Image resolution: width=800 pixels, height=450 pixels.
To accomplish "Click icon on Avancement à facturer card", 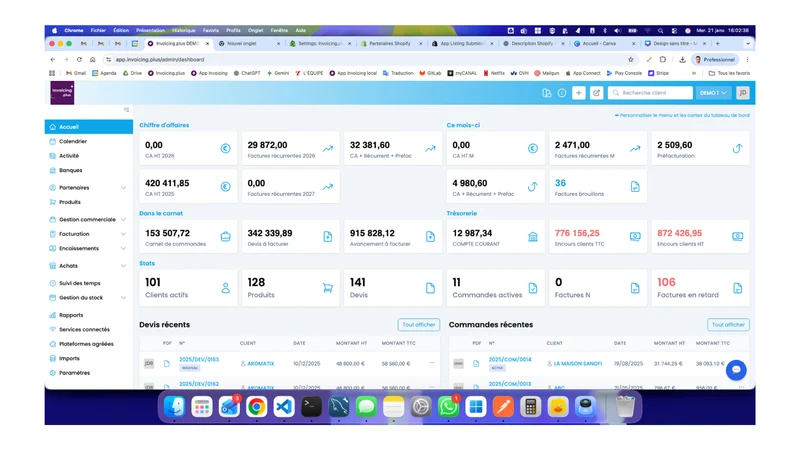I will (x=431, y=236).
